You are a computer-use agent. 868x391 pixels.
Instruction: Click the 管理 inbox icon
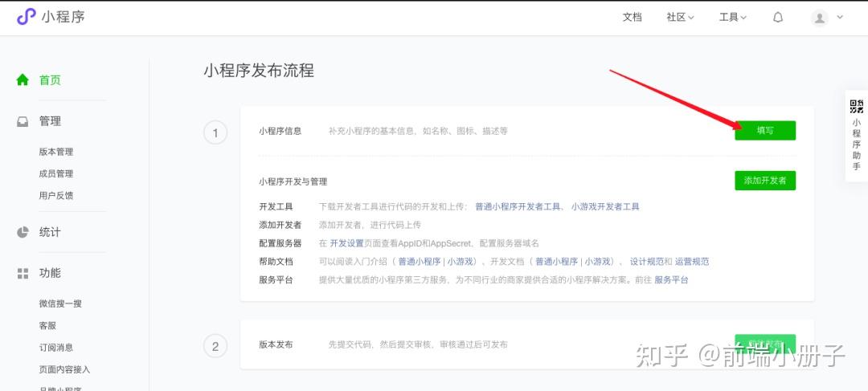(23, 122)
